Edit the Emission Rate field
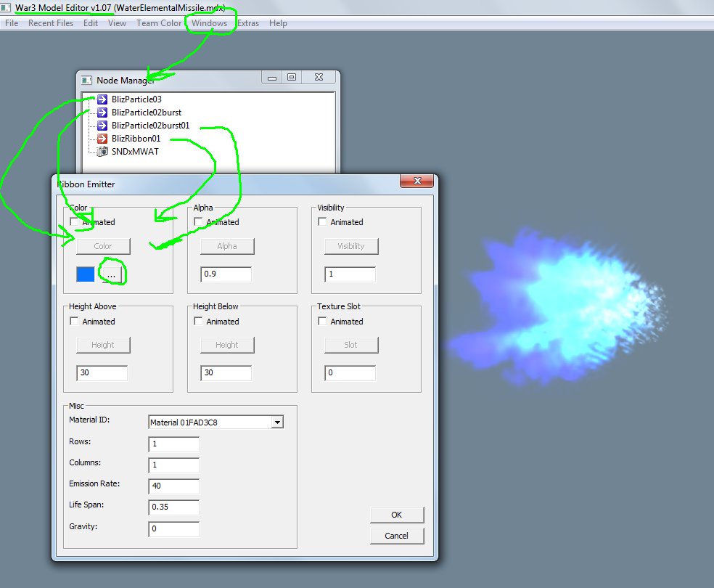The width and height of the screenshot is (714, 588). tap(173, 486)
